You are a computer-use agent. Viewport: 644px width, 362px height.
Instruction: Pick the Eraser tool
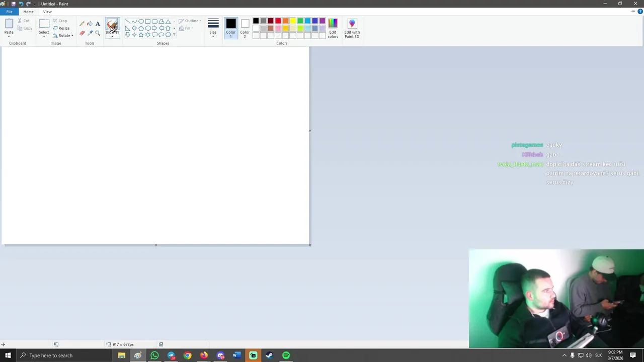tap(82, 33)
